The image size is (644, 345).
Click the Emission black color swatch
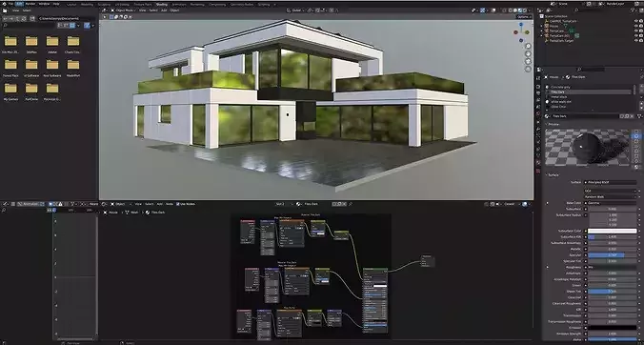[612, 327]
